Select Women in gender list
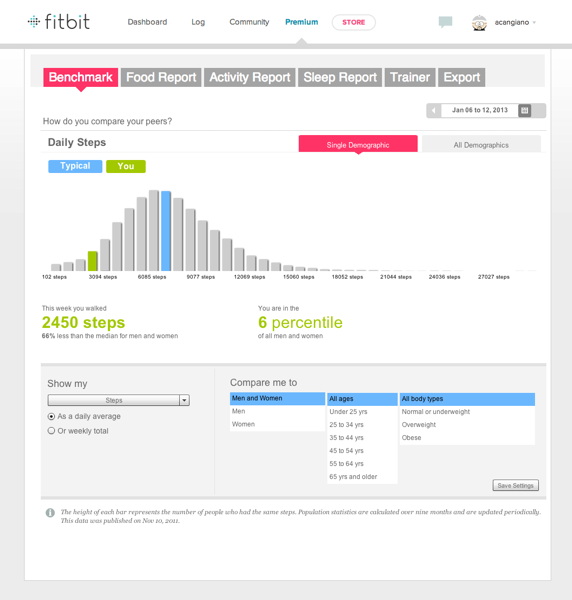This screenshot has height=600, width=572. pyautogui.click(x=277, y=424)
